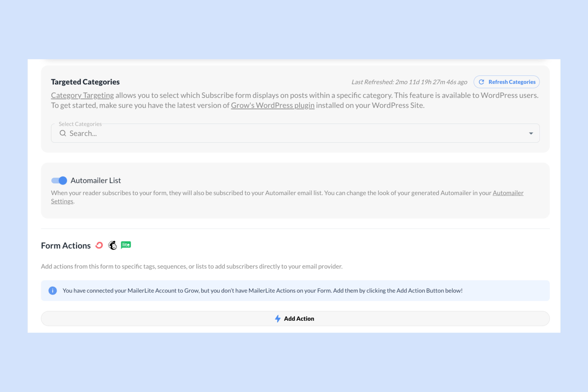The height and width of the screenshot is (392, 588).
Task: Open the Automailer Settings link
Action: pyautogui.click(x=508, y=193)
